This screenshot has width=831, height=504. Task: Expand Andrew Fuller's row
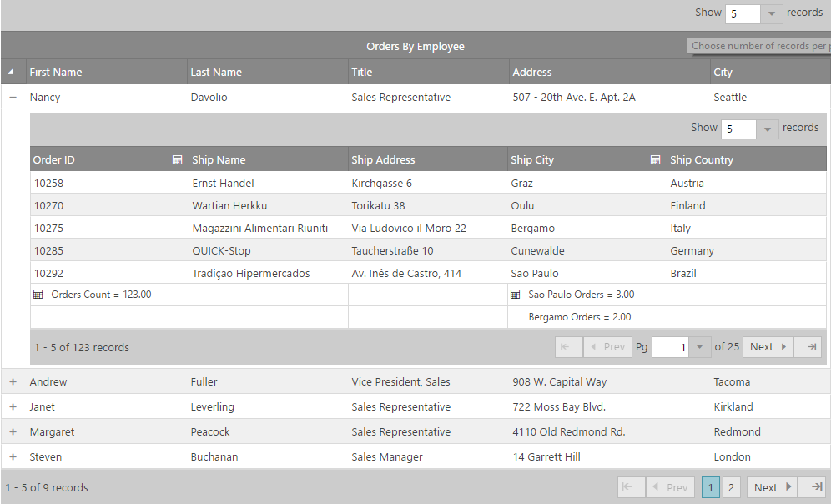13,382
